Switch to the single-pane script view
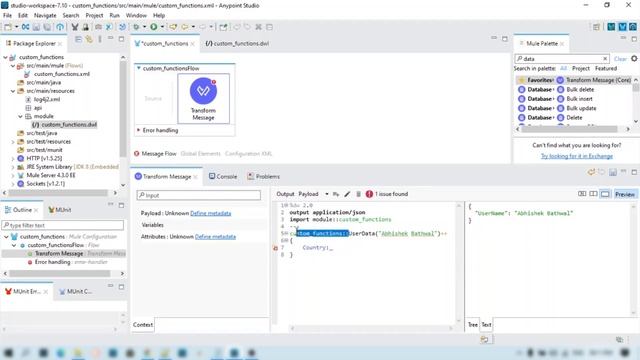 tap(605, 194)
